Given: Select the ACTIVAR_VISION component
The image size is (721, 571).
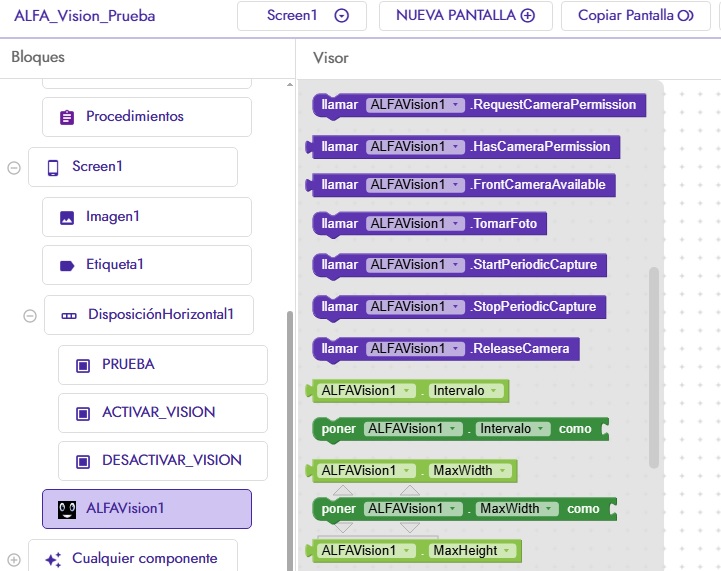Looking at the screenshot, I should coord(163,413).
